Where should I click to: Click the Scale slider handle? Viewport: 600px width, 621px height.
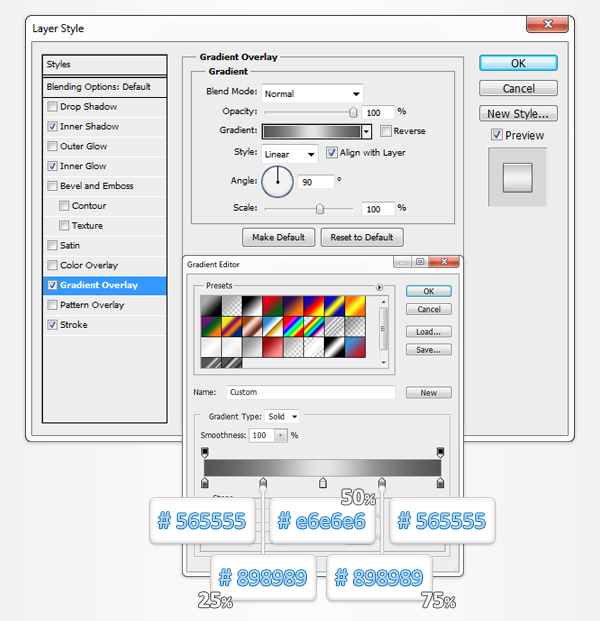pos(320,209)
